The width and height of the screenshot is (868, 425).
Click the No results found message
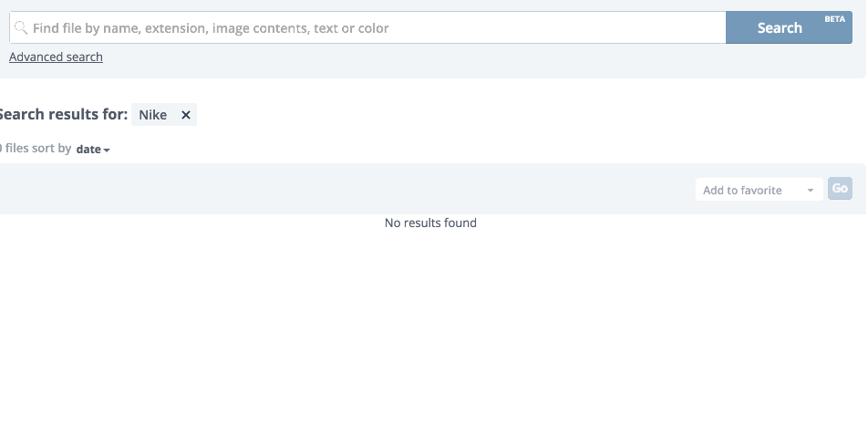430,223
